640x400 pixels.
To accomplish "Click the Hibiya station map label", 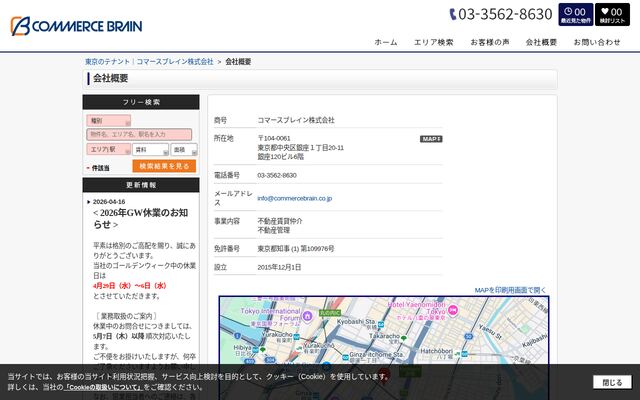I will tap(242, 348).
